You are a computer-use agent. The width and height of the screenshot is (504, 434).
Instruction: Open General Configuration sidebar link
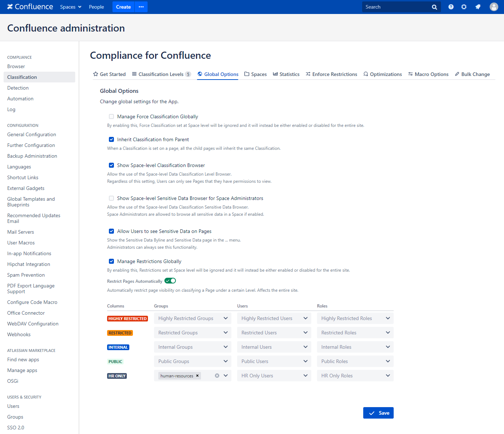tap(32, 134)
